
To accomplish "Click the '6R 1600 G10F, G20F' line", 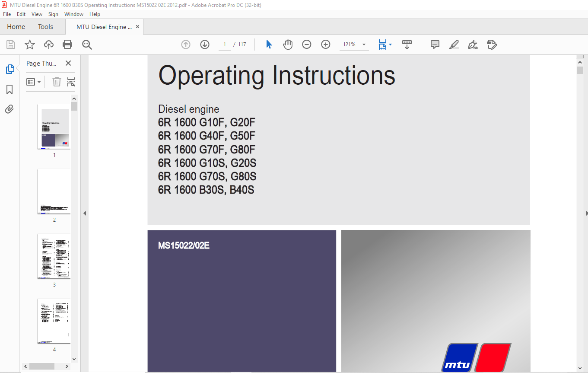I will pyautogui.click(x=207, y=123).
